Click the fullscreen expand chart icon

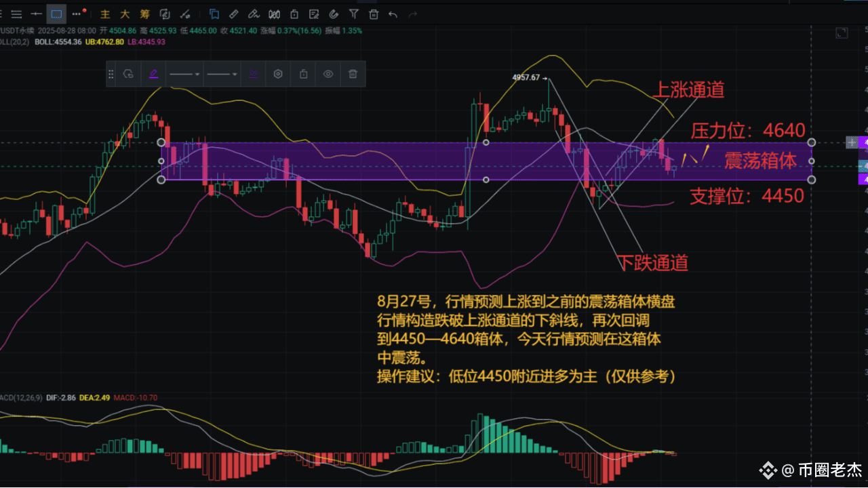pos(842,33)
